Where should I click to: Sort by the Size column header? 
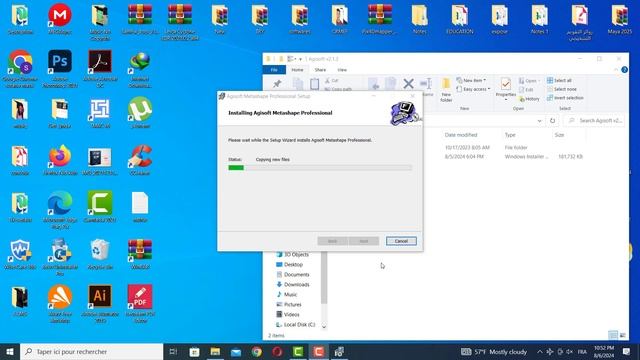click(559, 135)
